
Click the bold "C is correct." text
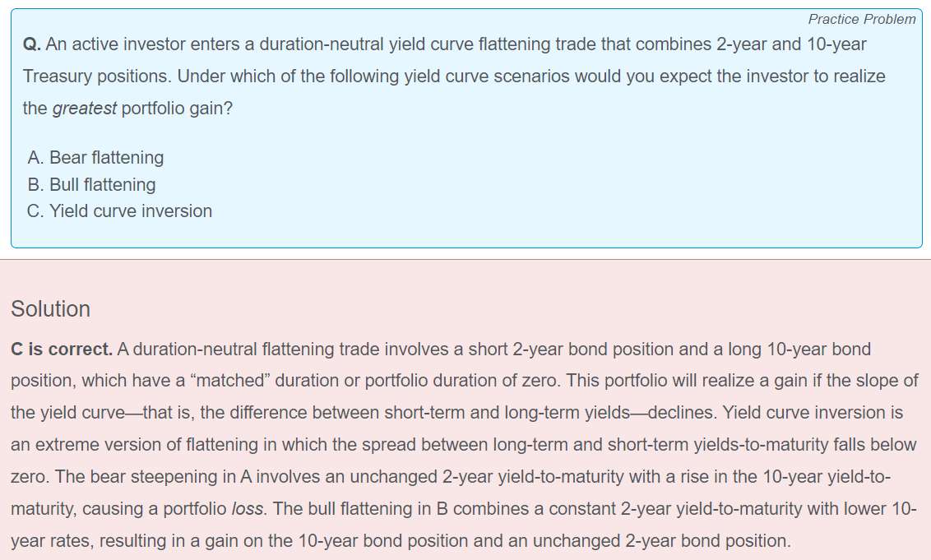(x=62, y=349)
